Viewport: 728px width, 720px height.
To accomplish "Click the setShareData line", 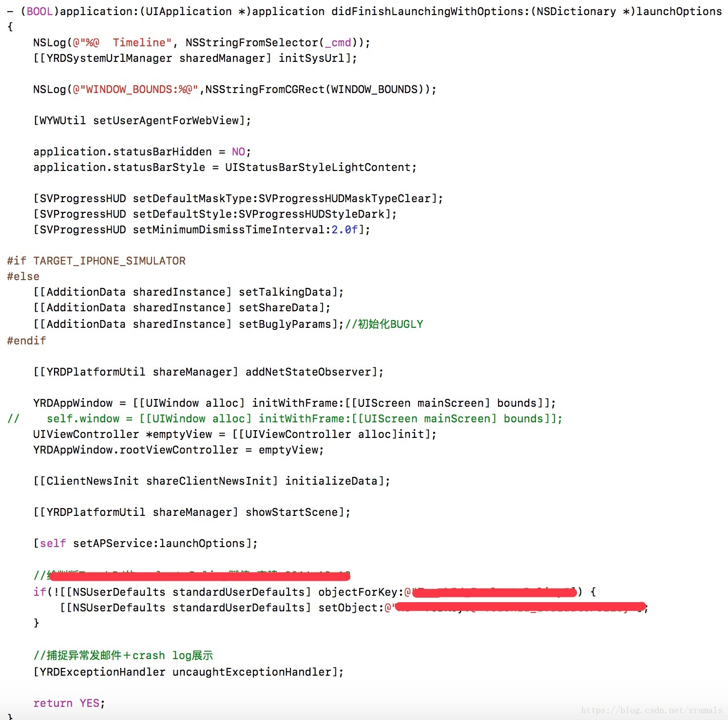I will pyautogui.click(x=182, y=308).
